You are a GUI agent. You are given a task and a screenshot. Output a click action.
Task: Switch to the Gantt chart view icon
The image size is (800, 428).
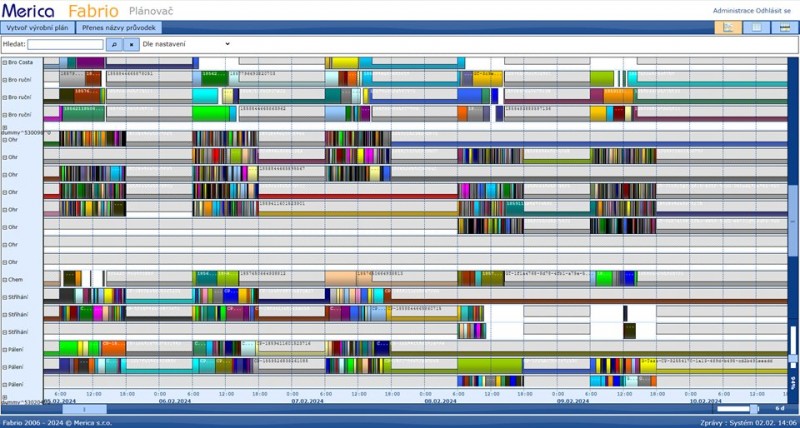point(728,27)
